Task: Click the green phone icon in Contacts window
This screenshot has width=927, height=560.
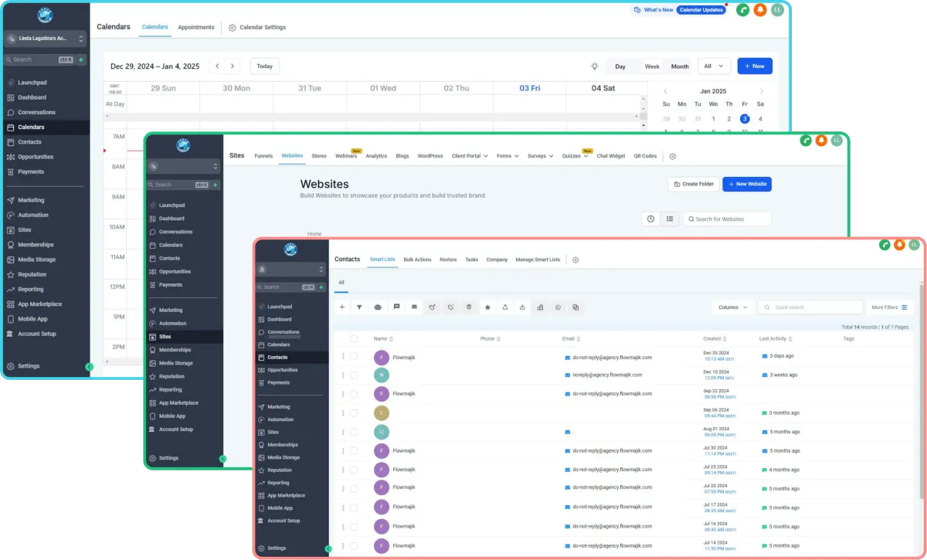Action: tap(885, 245)
